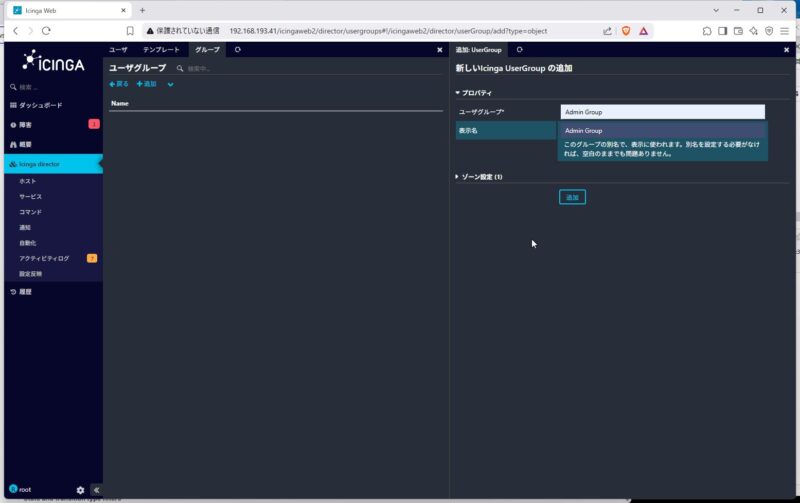Click the browser address bar URL
Screen dimensions: 800x503
pyautogui.click(x=388, y=31)
